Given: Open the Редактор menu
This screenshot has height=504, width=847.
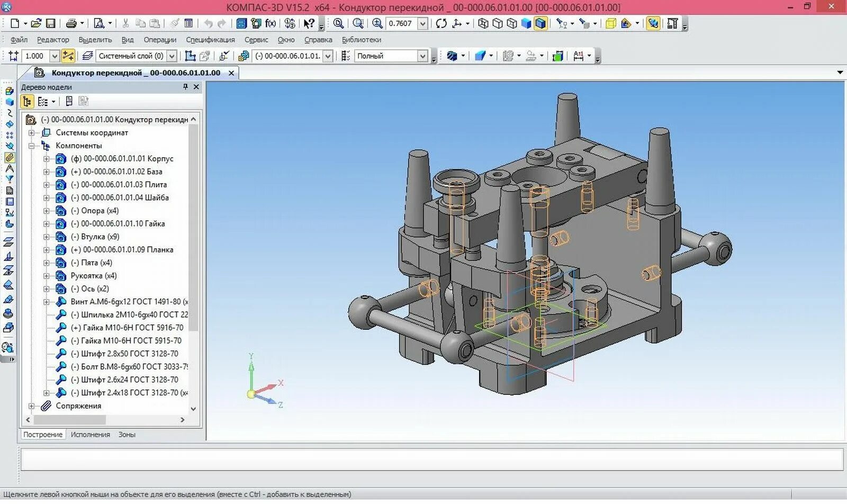Looking at the screenshot, I should 53,40.
